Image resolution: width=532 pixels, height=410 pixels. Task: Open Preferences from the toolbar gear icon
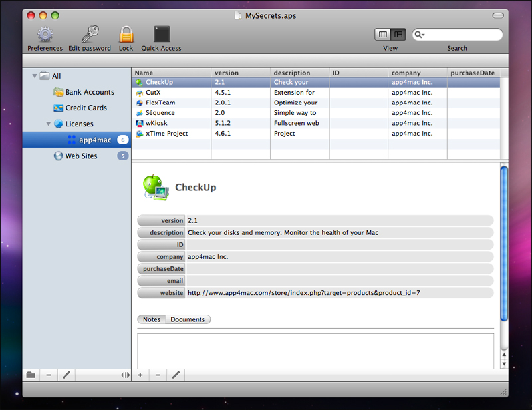pyautogui.click(x=45, y=35)
